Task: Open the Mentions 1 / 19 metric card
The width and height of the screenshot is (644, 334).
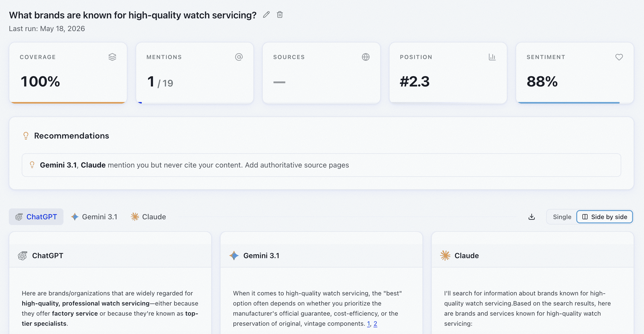Action: click(x=195, y=73)
